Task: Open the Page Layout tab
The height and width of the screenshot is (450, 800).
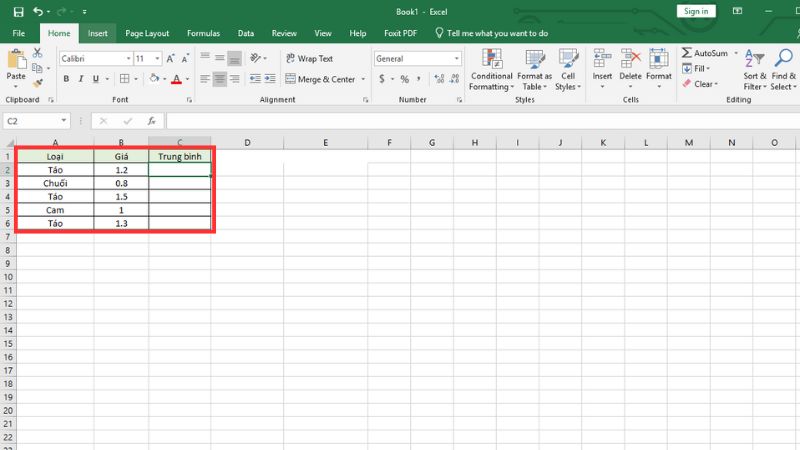Action: tap(147, 33)
